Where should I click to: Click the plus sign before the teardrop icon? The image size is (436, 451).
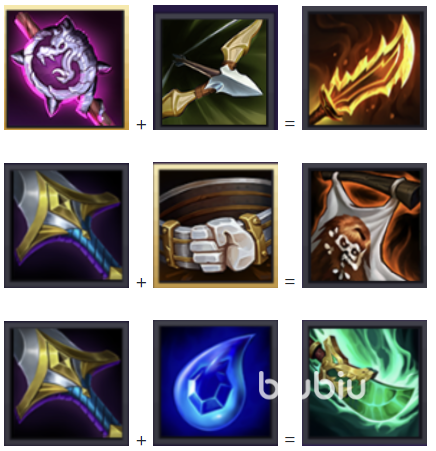(141, 441)
